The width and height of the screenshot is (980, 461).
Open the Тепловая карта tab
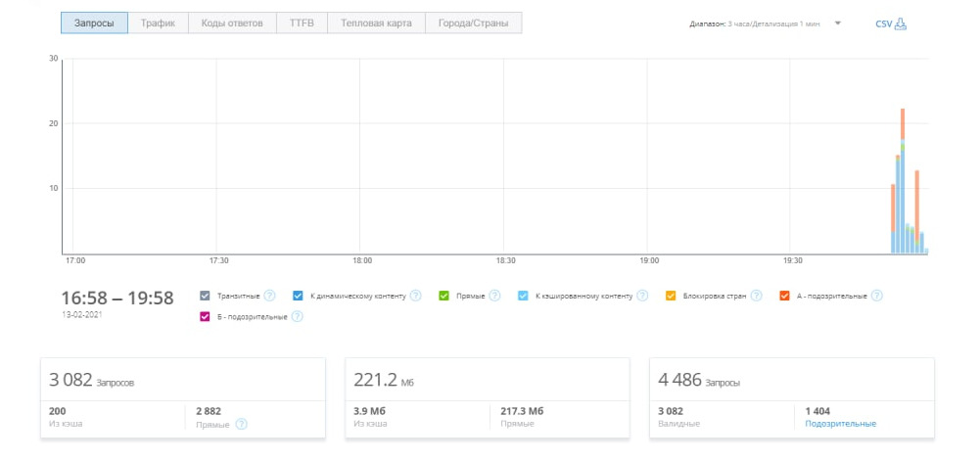click(376, 23)
